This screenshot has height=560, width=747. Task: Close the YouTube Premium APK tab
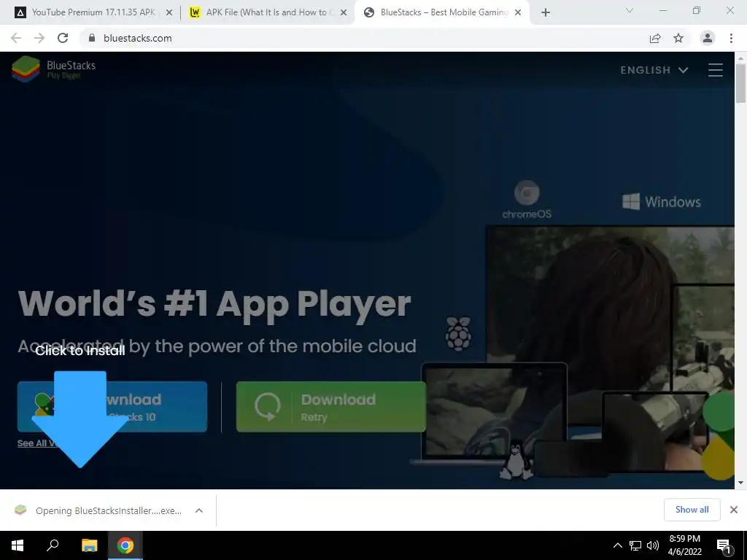point(169,13)
